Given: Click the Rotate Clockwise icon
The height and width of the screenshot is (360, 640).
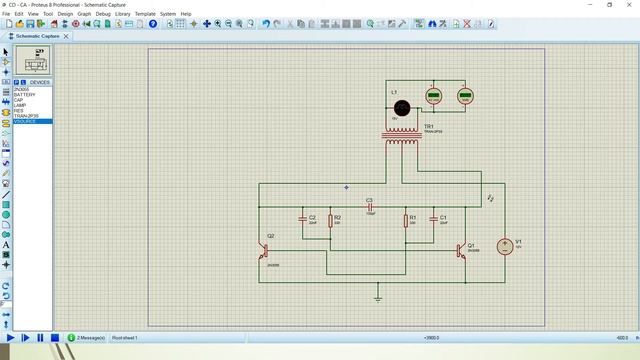Looking at the screenshot, I should click(6, 286).
